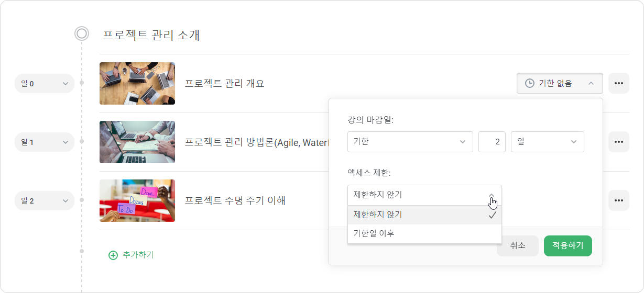Open the 일 1 day selector

pos(45,142)
